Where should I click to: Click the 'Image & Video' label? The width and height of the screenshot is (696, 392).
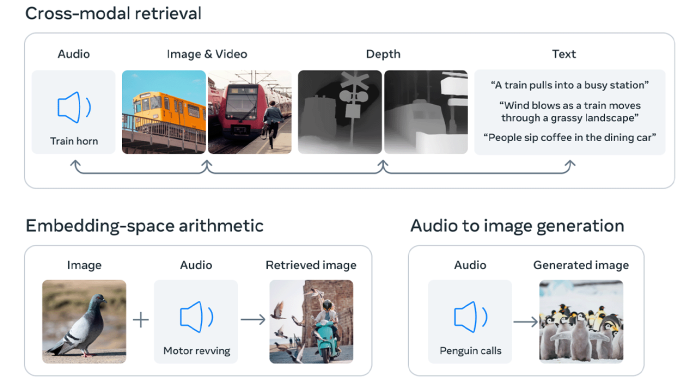(x=207, y=54)
